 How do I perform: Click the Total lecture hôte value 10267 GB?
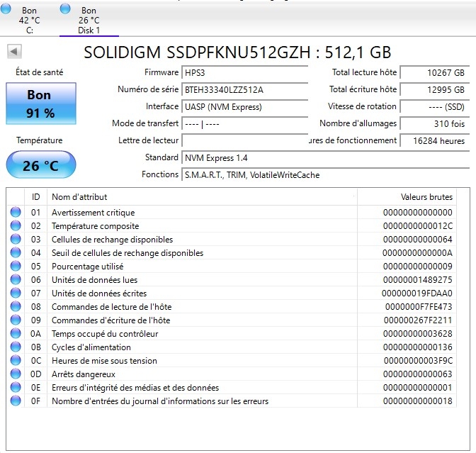pos(434,72)
